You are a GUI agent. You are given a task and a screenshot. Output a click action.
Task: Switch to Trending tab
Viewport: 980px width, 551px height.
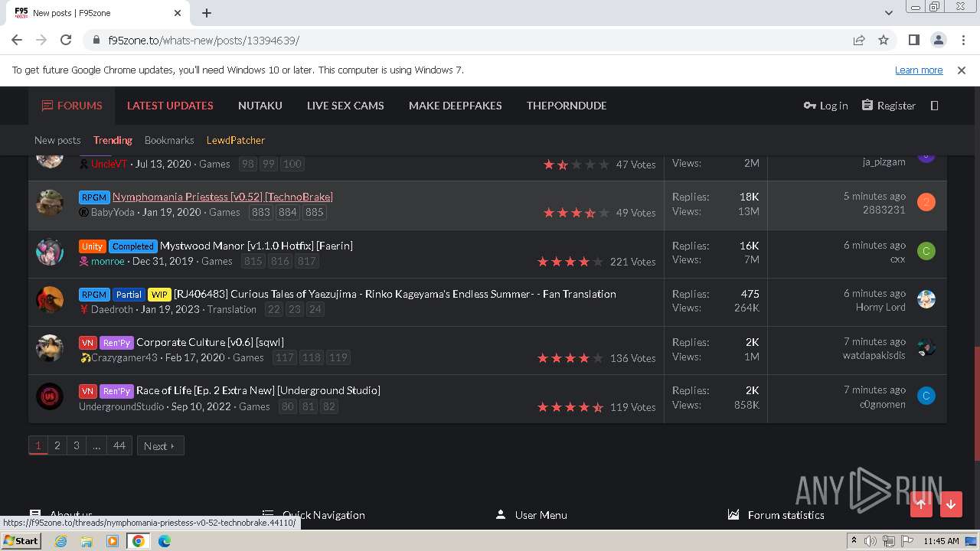click(113, 140)
